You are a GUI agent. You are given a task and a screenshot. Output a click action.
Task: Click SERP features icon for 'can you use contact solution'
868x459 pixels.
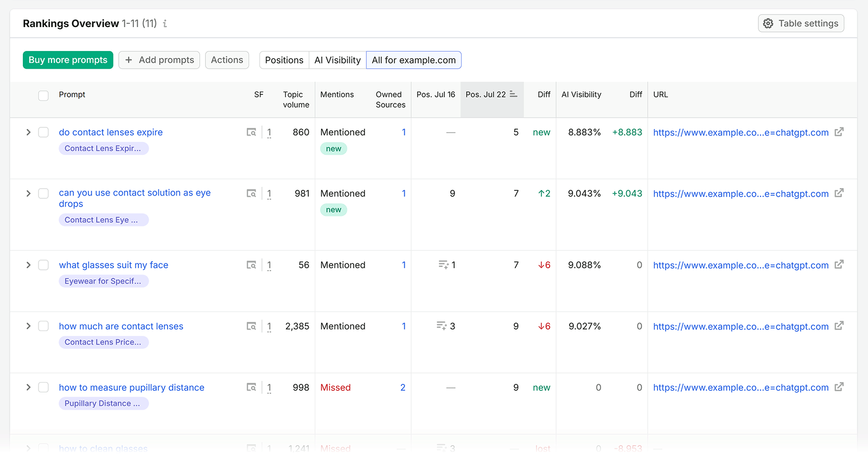pyautogui.click(x=251, y=193)
